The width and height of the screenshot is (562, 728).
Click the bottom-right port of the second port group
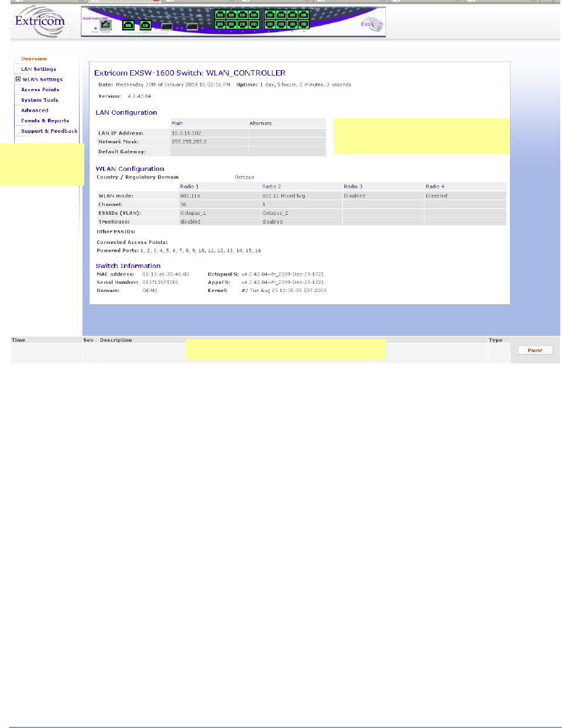pos(304,25)
